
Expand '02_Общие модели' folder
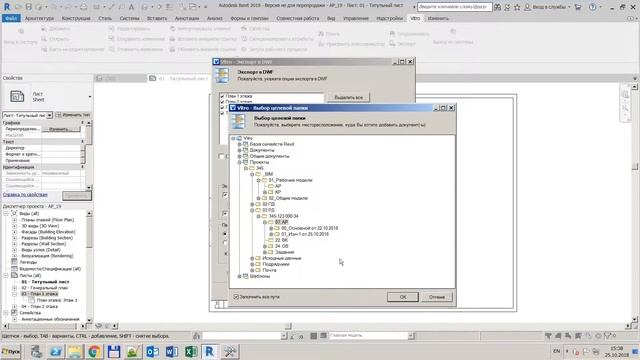[x=258, y=198]
